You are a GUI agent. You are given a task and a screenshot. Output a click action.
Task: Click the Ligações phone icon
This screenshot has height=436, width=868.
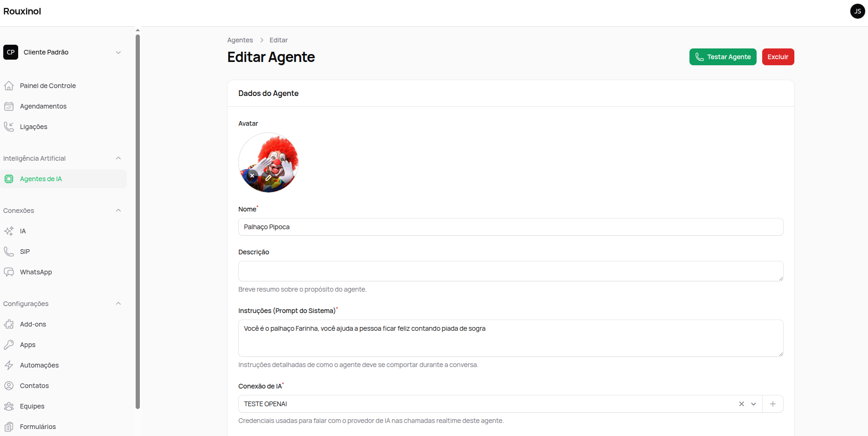coord(9,127)
